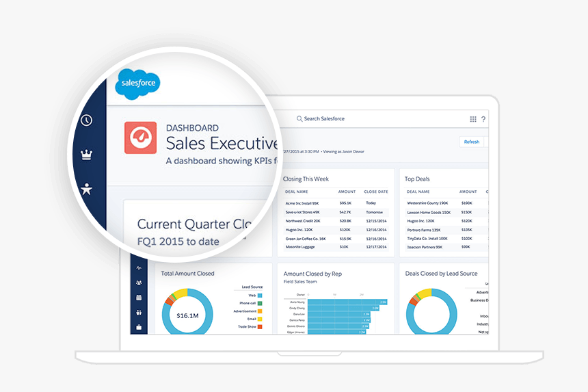This screenshot has height=392, width=588.
Task: Click the red dashboard gauge icon
Action: 141,138
